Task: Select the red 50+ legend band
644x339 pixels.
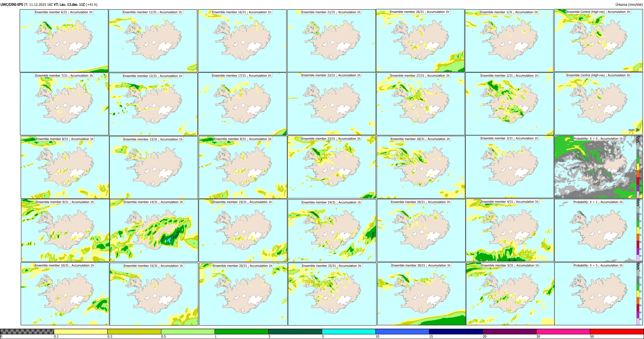Action: tap(617, 332)
